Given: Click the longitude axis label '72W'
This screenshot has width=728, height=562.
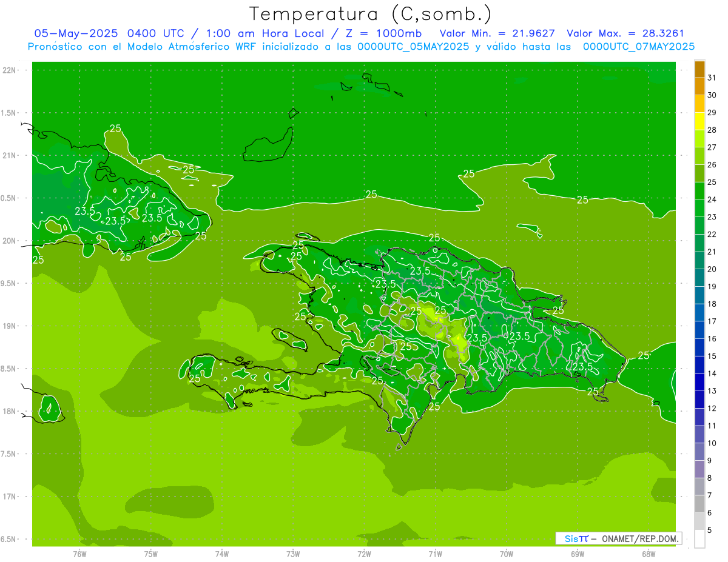Looking at the screenshot, I should coord(365,554).
